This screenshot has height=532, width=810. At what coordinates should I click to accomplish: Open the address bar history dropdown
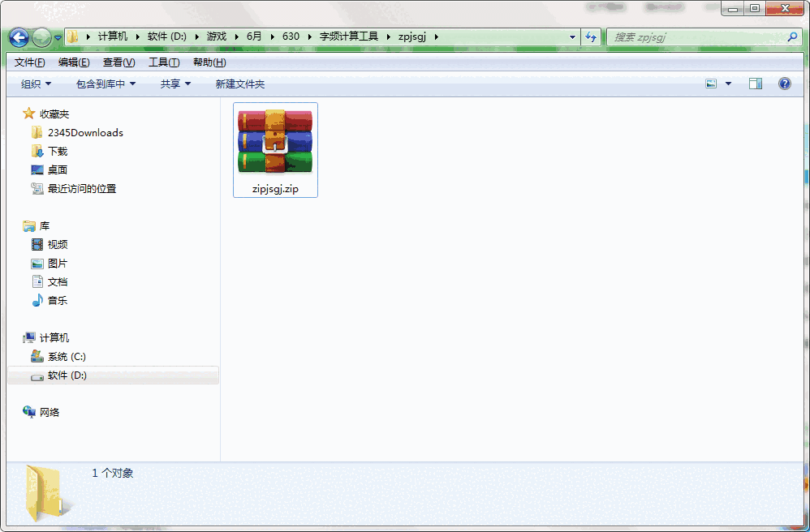[572, 36]
